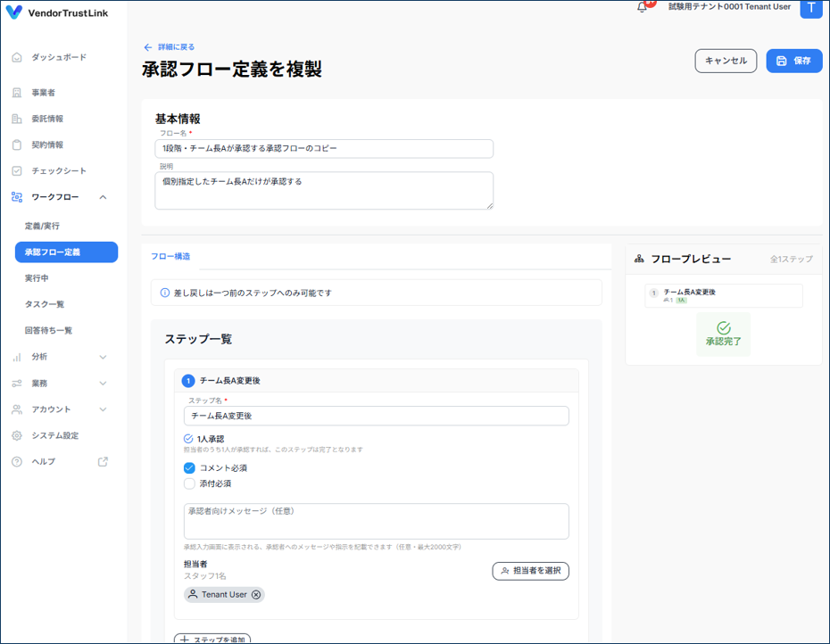Screen dimensions: 830x644
Task: Click the 業務 sidebar icon
Action: point(17,384)
